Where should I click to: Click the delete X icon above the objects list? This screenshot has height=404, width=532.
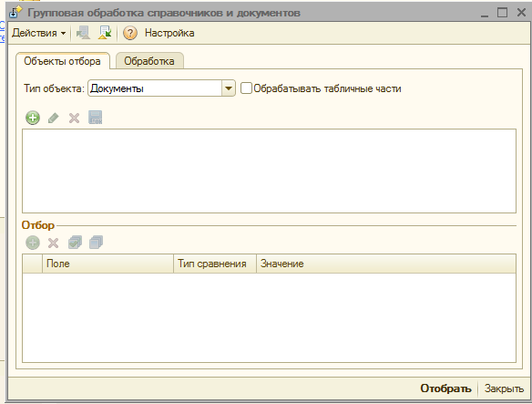(x=74, y=118)
